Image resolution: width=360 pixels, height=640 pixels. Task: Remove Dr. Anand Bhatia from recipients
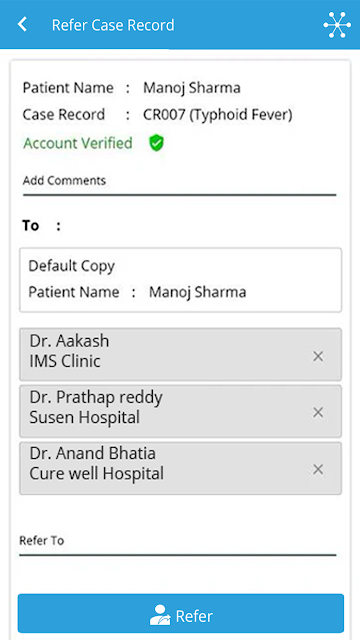[318, 469]
